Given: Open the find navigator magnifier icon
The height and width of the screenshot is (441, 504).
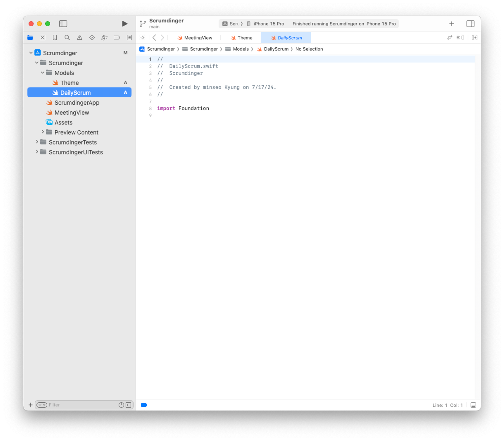Looking at the screenshot, I should coord(67,38).
